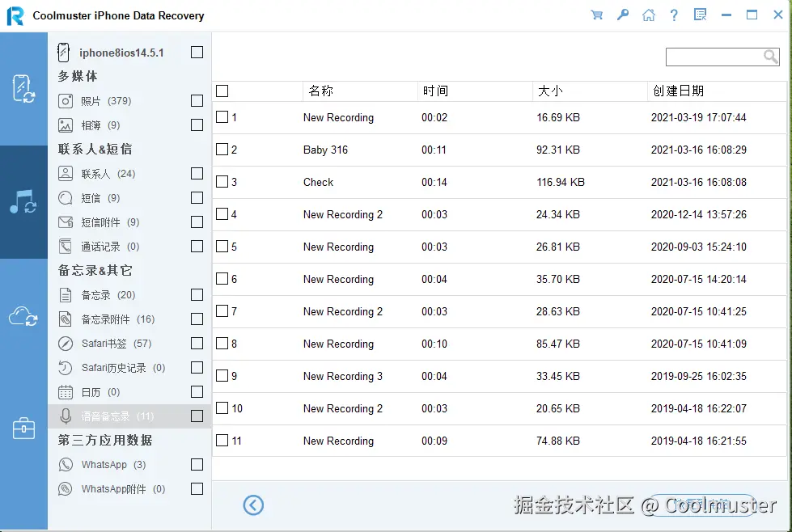Open the Toolbox sidebar icon
792x532 pixels.
tap(24, 428)
